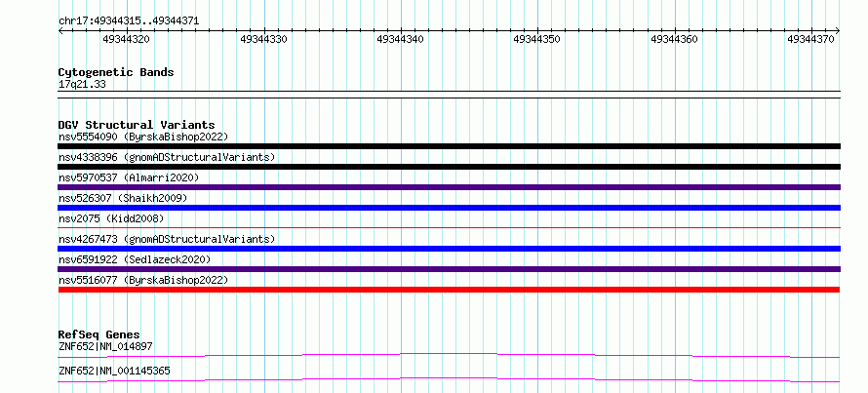Click ruler position 49344370
This screenshot has width=868, height=393.
[x=811, y=39]
